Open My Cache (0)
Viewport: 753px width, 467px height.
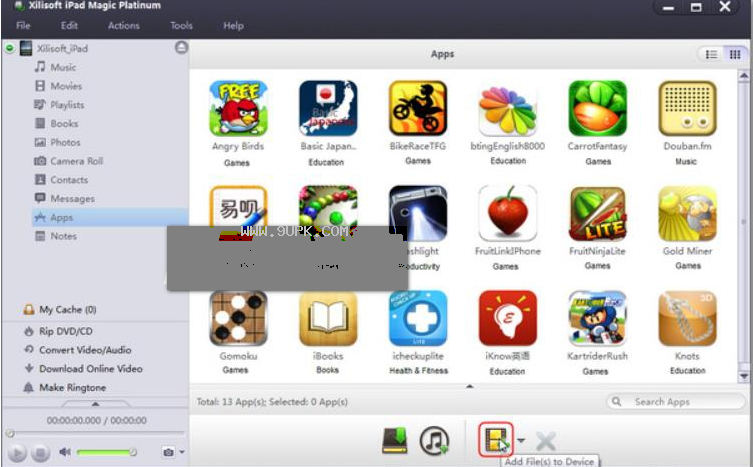(67, 310)
